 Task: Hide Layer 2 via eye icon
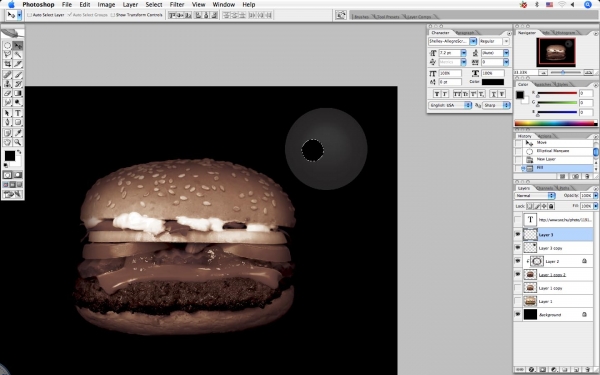click(x=517, y=261)
